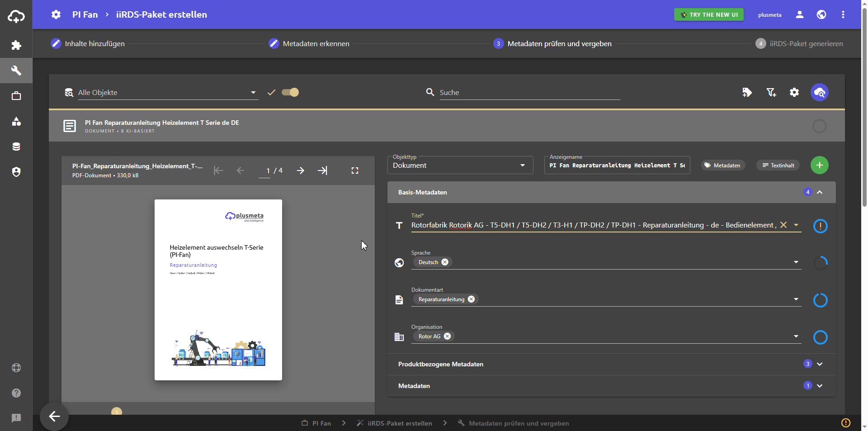Toggle the switch next to the checkmark
This screenshot has width=868, height=431.
(290, 93)
